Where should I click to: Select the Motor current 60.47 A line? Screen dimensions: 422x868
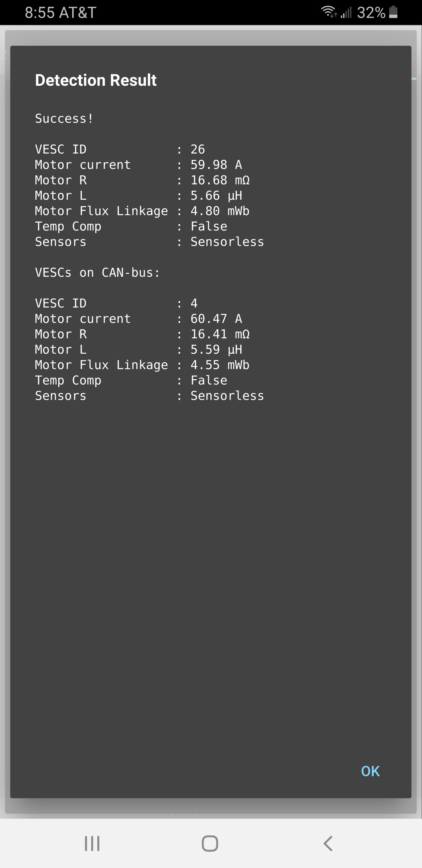point(138,319)
